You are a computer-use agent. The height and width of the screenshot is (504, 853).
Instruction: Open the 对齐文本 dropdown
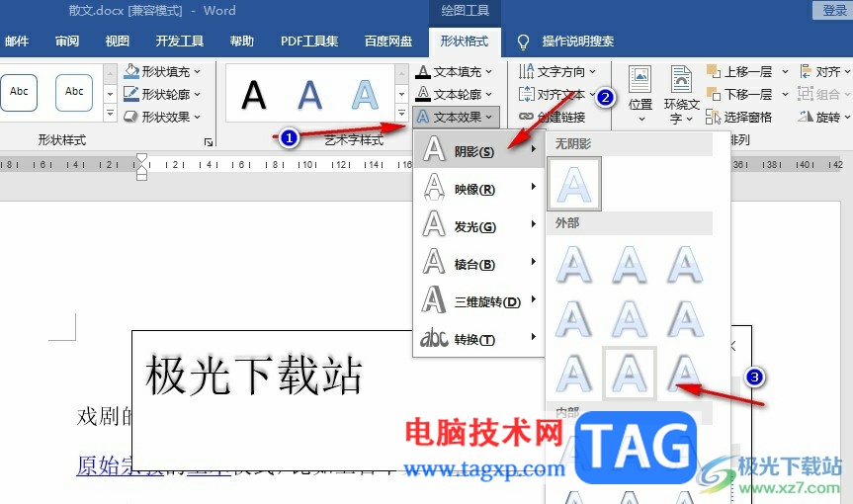pos(556,94)
